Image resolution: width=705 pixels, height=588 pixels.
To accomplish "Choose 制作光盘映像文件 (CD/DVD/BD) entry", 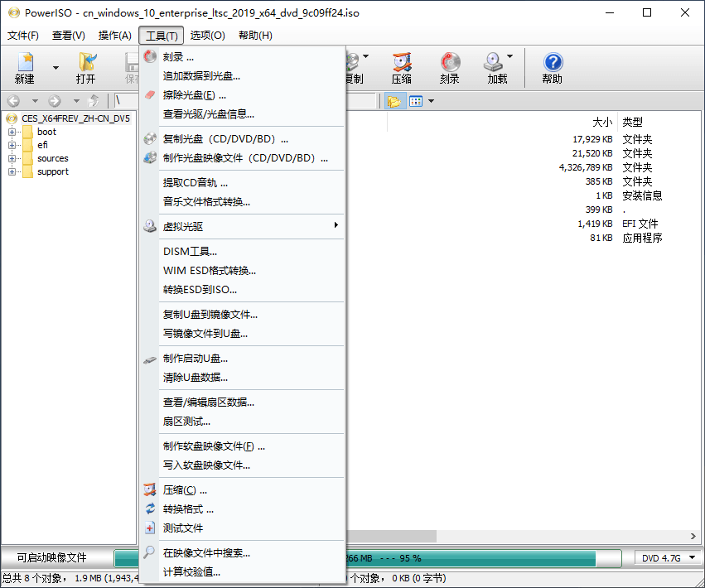I will [243, 158].
